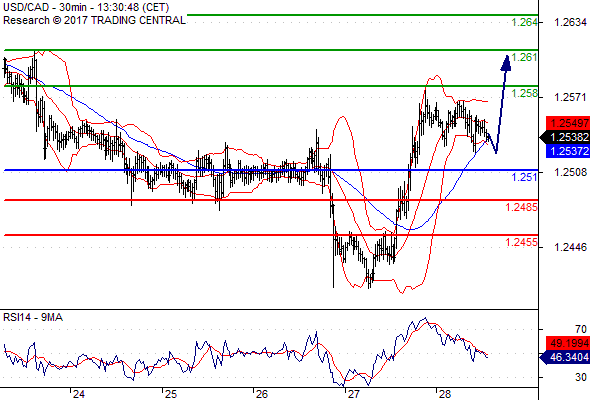Click the 1.2634 price axis value
Screen dimensions: 590x400
click(570, 22)
